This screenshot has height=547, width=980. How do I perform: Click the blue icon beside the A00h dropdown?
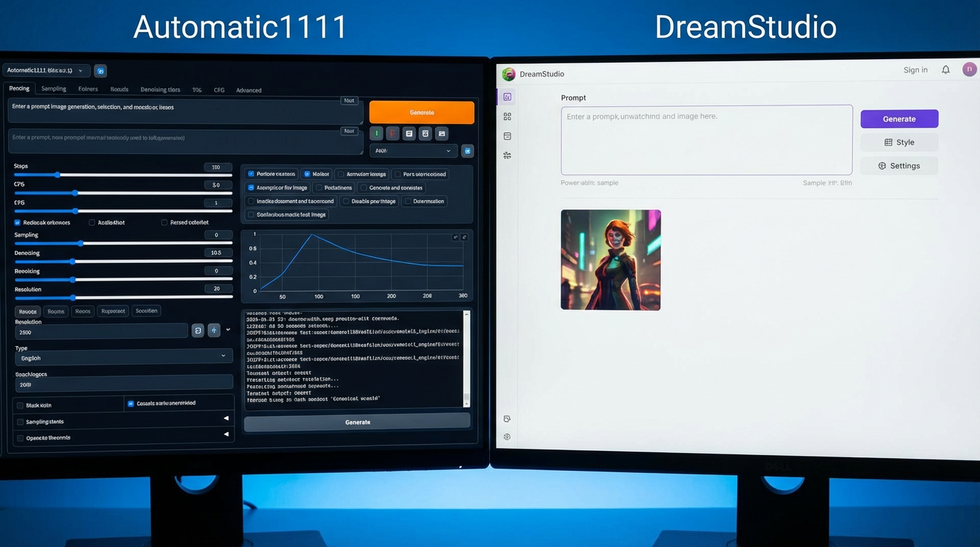467,151
